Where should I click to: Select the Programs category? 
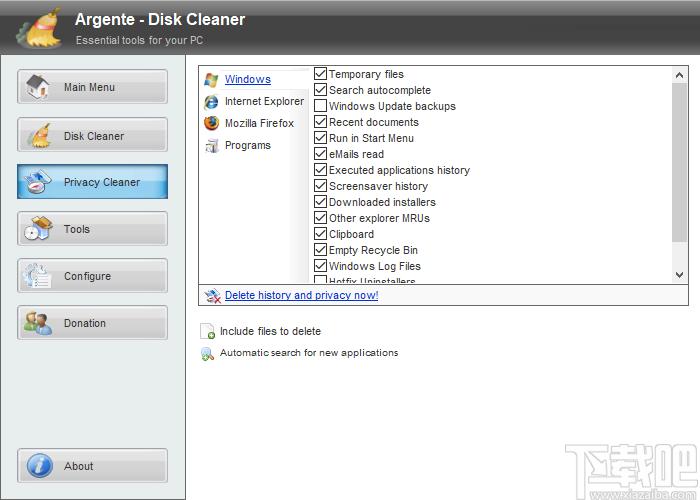click(248, 145)
